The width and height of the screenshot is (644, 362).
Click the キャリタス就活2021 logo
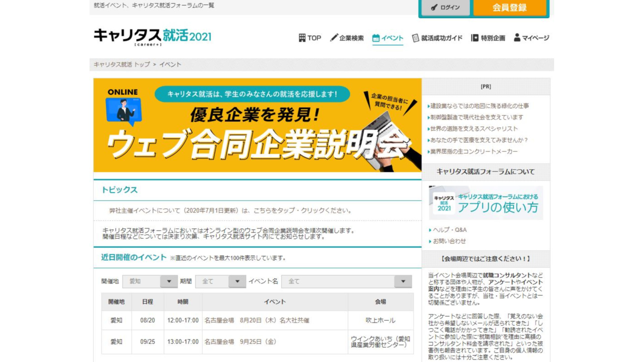[153, 37]
